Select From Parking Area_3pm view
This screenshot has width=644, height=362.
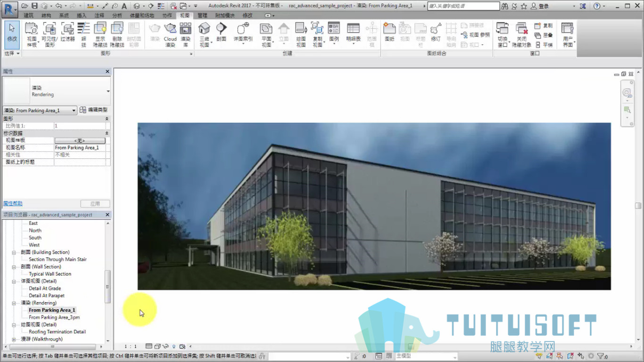click(x=54, y=318)
